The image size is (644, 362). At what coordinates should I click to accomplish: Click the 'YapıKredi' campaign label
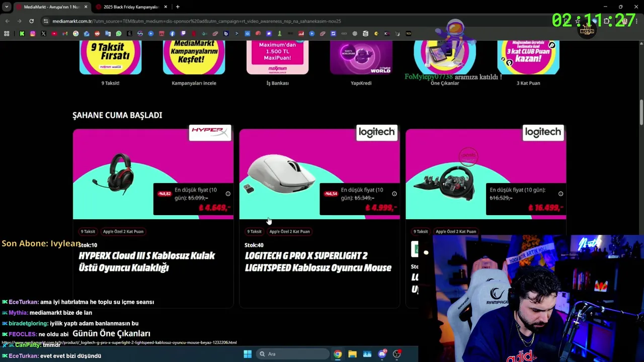pos(361,83)
